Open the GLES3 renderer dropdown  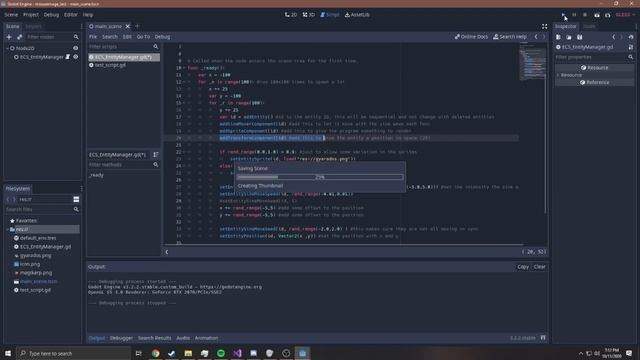point(625,15)
